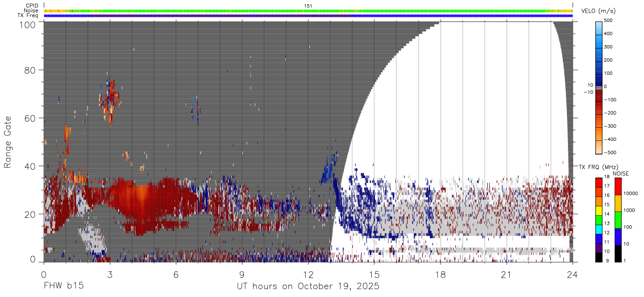Click the 24 tick label on the UT hours axis

[x=573, y=274]
